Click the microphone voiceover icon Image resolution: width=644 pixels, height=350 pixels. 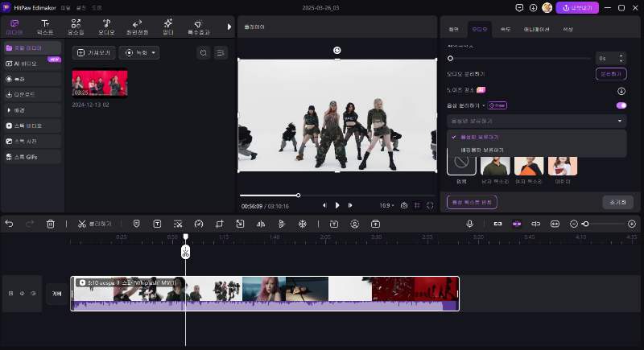[470, 224]
